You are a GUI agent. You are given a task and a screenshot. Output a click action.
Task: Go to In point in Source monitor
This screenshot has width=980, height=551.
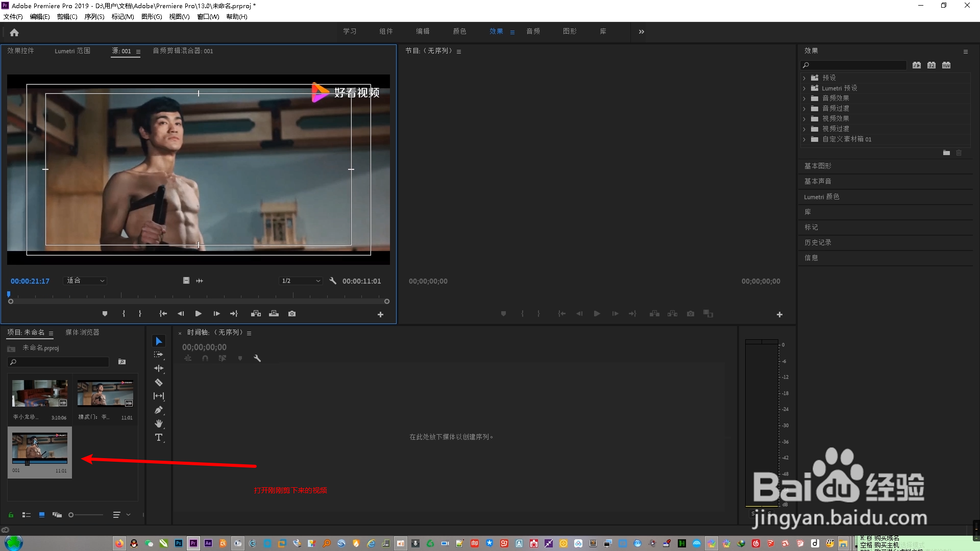click(x=163, y=314)
